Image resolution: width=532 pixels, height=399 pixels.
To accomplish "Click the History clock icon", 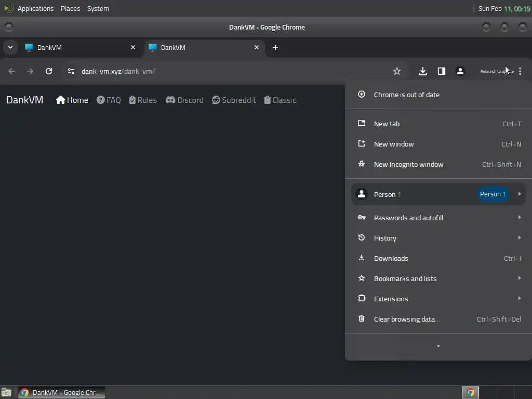I will pyautogui.click(x=362, y=237).
